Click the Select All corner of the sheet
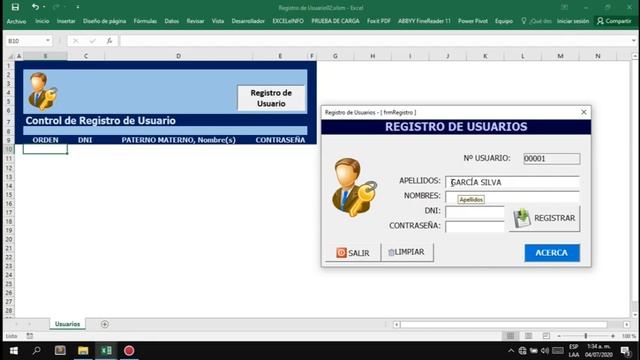 pos(10,56)
